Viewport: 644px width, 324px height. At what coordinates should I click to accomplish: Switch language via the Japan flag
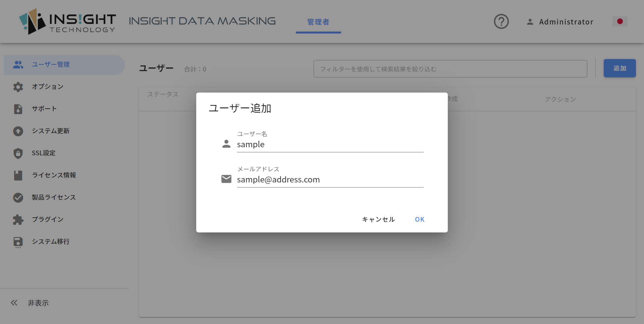click(x=620, y=21)
